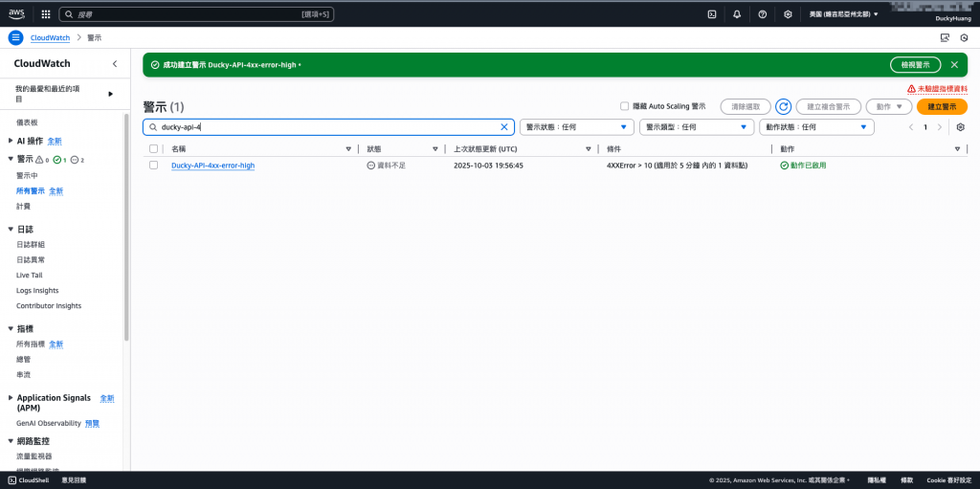Enable 隱藏 Auto Scaling 警示 checkbox
Image resolution: width=980 pixels, height=489 pixels.
coord(624,106)
